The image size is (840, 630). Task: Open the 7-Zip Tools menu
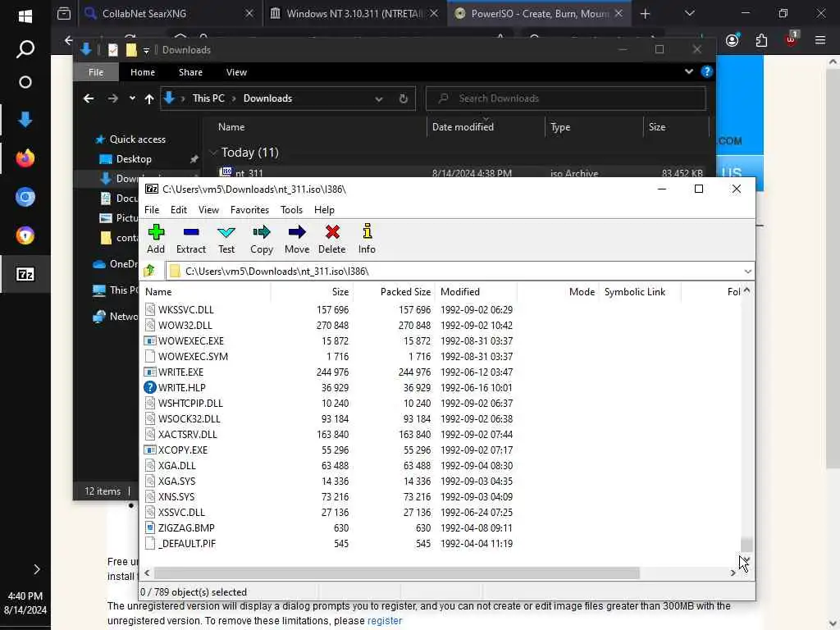pyautogui.click(x=291, y=210)
